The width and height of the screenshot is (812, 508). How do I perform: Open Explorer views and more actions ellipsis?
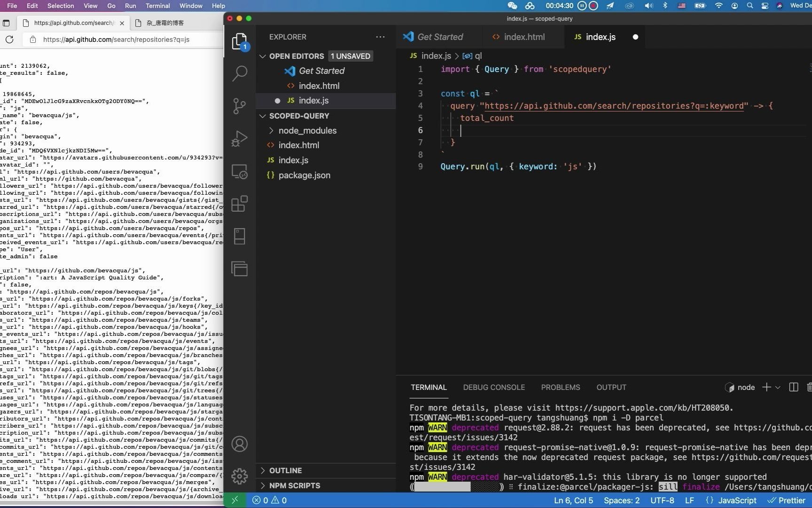(380, 37)
